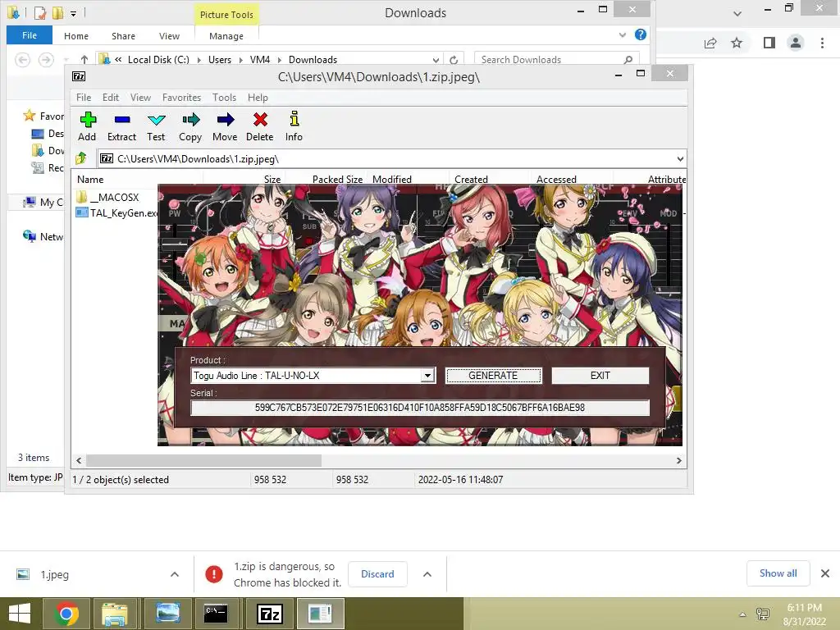Open Windows Start button
Viewport: 840px width, 630px height.
tap(20, 614)
